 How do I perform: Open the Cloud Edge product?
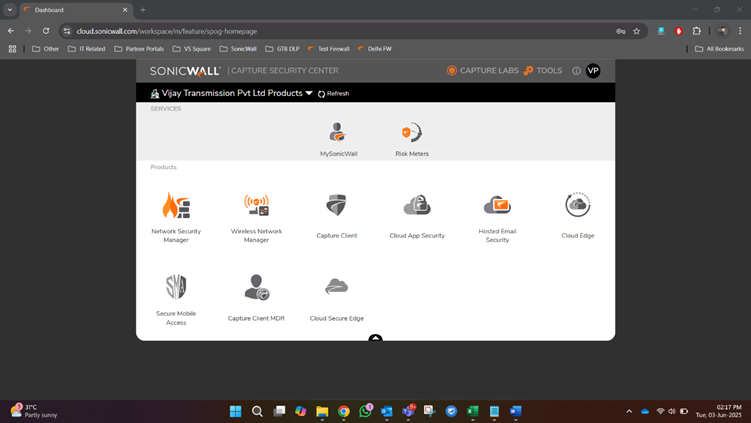click(578, 216)
